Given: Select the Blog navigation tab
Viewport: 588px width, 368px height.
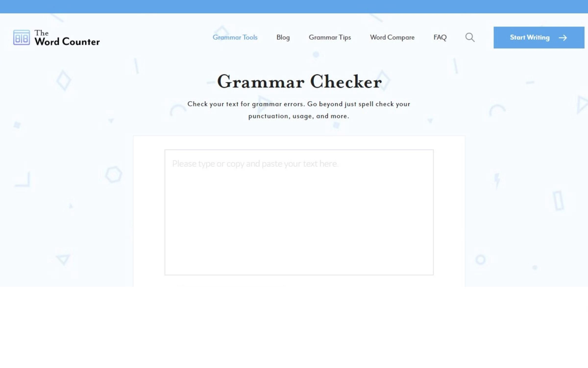Looking at the screenshot, I should 283,37.
